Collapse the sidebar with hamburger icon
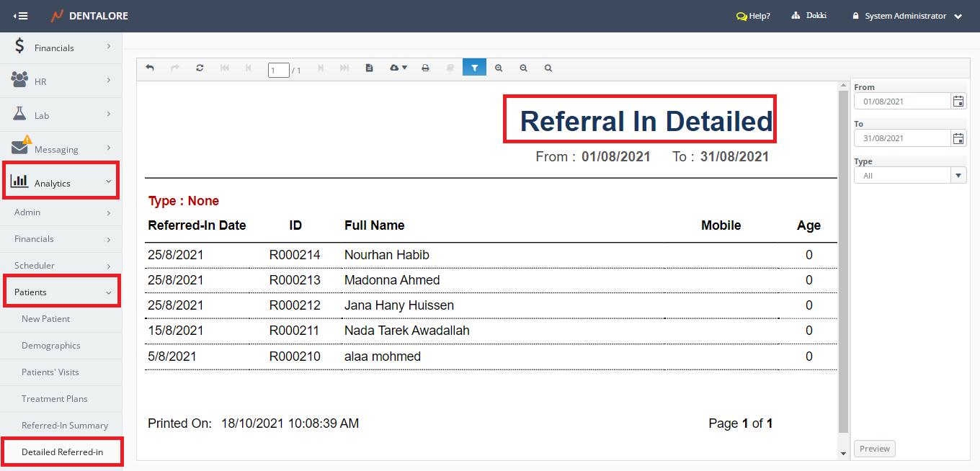This screenshot has height=471, width=980. 21,16
